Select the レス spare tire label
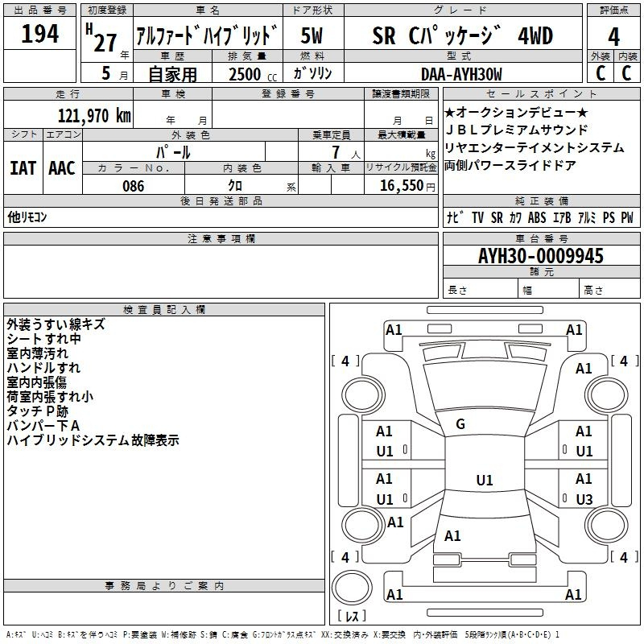 coord(352,616)
